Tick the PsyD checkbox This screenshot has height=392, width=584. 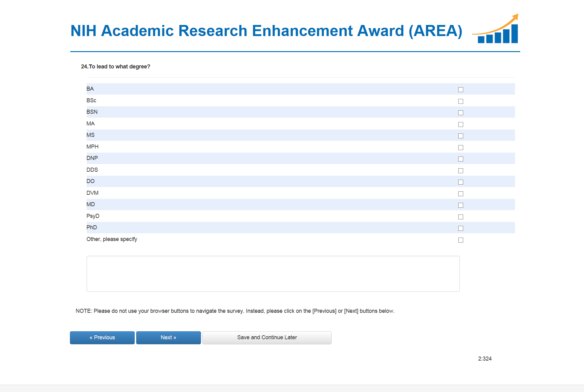point(461,217)
